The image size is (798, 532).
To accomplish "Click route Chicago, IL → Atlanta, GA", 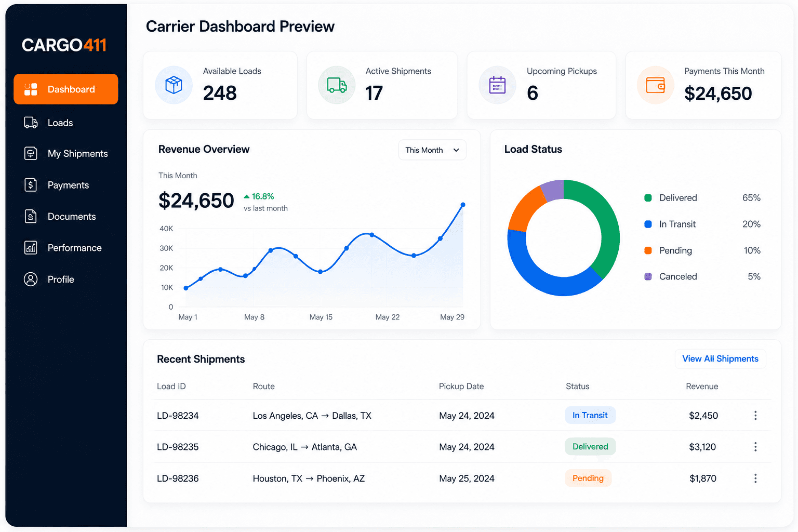I will [305, 447].
